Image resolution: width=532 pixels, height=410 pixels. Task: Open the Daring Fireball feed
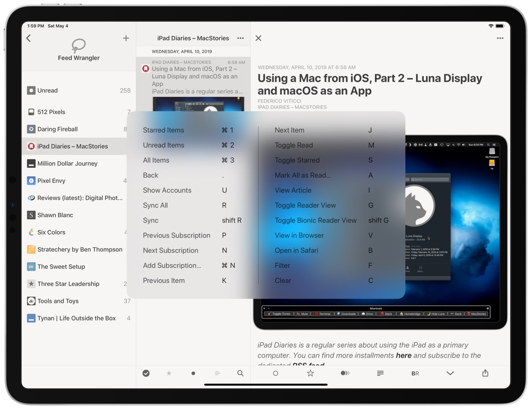tap(79, 129)
